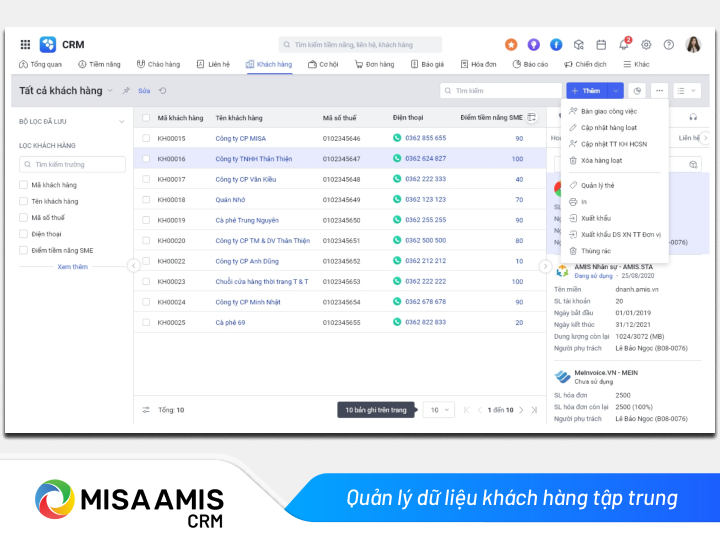Click the chart report icon beside Thêm
Viewport: 720px width, 540px height.
click(637, 91)
